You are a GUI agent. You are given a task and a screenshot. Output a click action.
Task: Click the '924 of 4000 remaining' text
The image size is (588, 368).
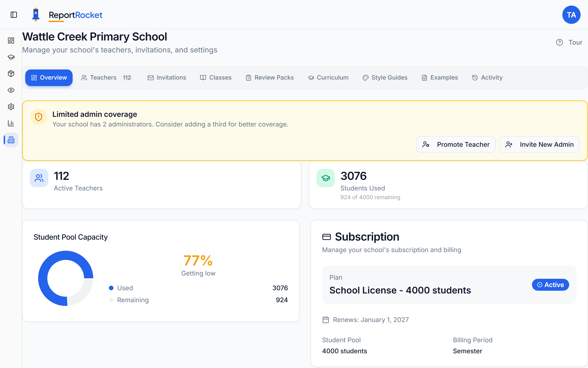click(x=370, y=197)
